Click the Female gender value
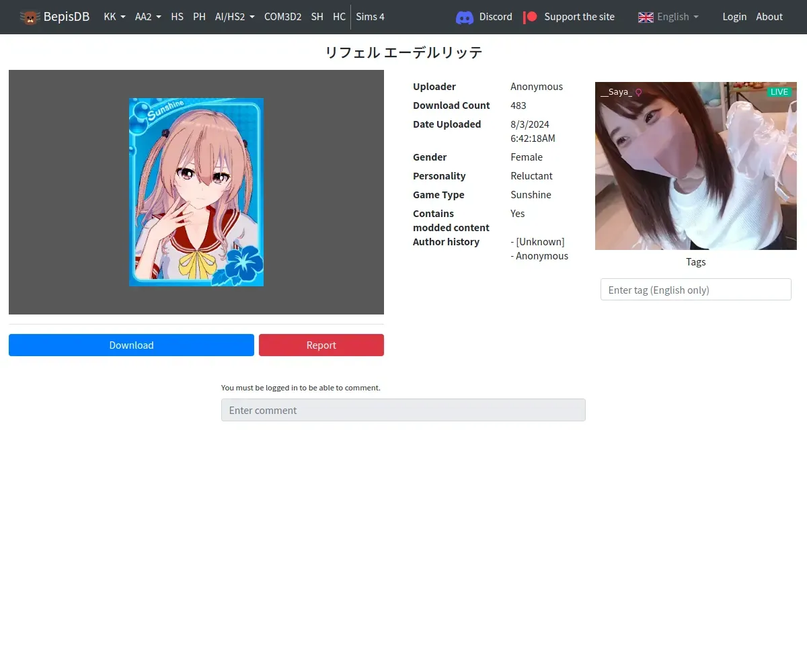This screenshot has width=807, height=672. (527, 157)
